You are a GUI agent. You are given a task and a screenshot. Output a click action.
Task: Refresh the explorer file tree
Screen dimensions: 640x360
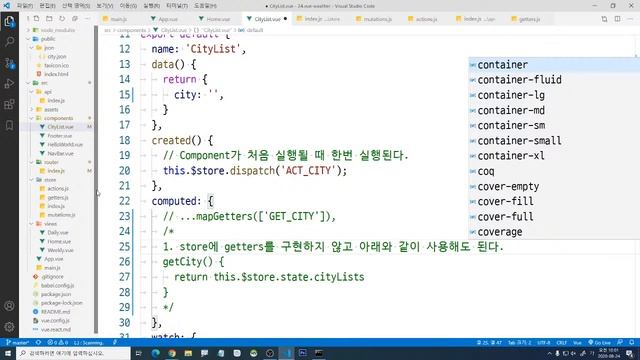point(62,19)
